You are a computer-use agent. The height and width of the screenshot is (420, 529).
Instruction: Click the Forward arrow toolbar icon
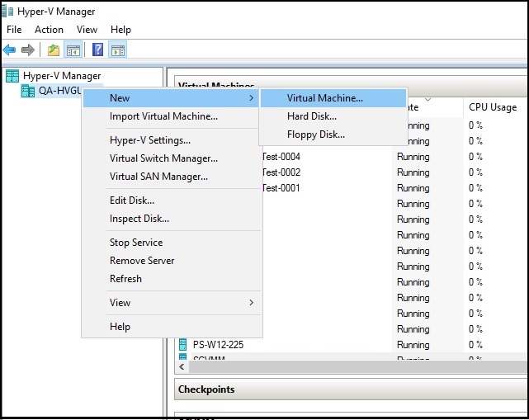(x=28, y=50)
